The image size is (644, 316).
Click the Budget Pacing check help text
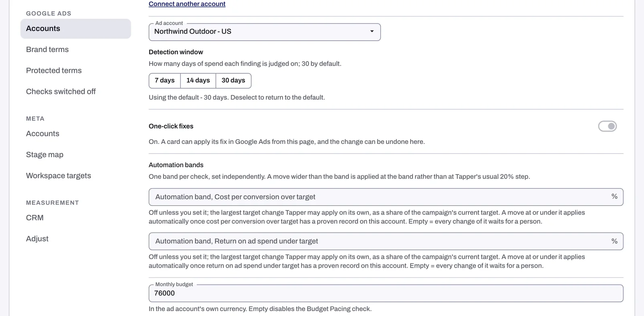point(260,309)
